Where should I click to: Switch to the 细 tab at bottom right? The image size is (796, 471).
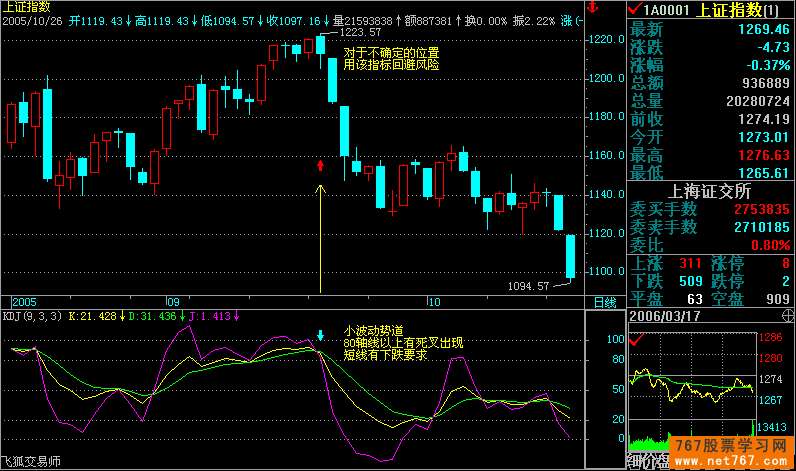point(634,463)
